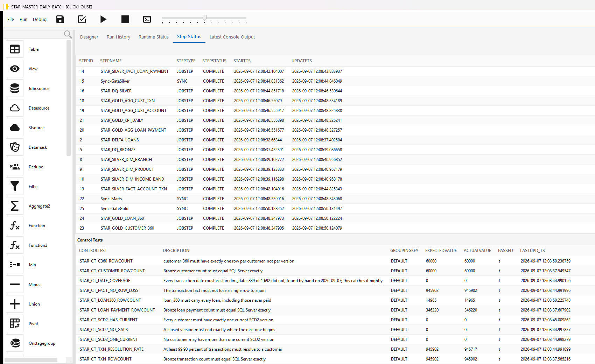Screen dimensions: 595x364
Task: Switch to the Runtime Status tab
Action: point(154,37)
